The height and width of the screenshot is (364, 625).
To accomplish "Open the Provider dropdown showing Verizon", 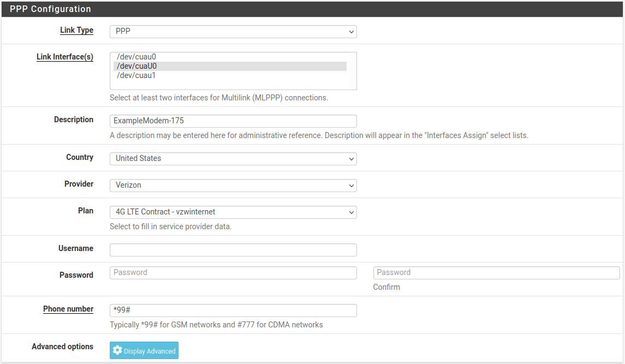I will (233, 185).
